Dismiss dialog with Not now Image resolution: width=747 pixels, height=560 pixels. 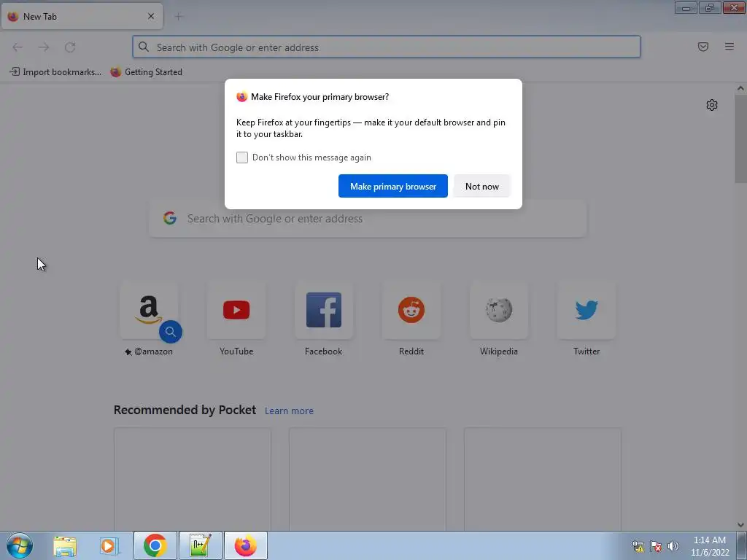coord(482,186)
